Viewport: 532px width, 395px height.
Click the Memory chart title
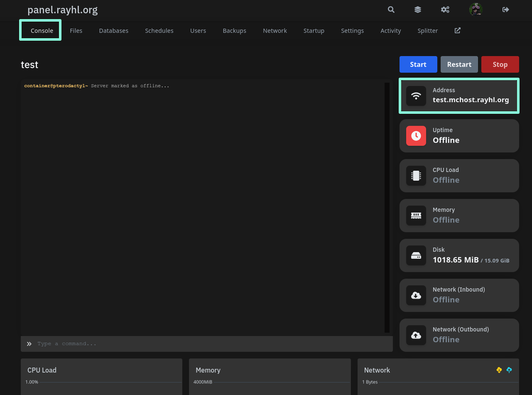[208, 370]
